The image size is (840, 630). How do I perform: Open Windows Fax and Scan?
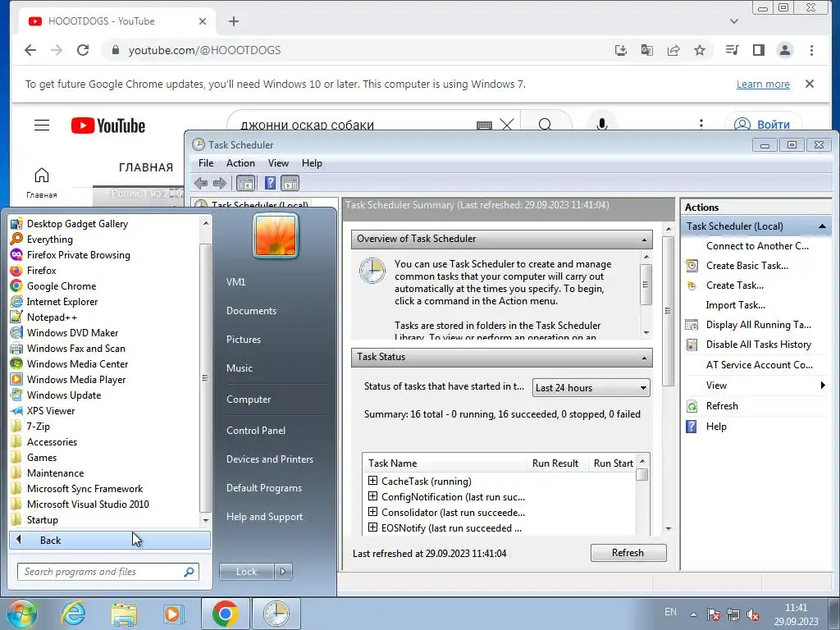(75, 348)
